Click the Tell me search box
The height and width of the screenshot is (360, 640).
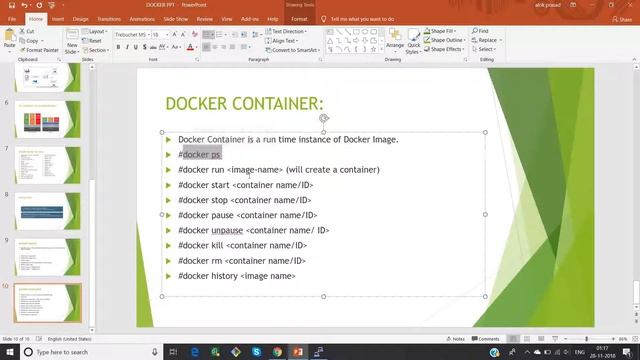pyautogui.click(x=358, y=19)
